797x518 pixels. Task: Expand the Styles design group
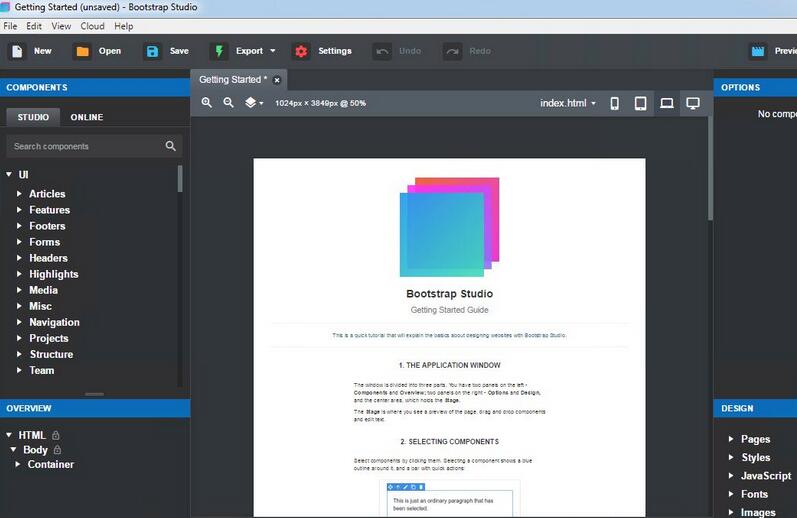[x=731, y=457]
